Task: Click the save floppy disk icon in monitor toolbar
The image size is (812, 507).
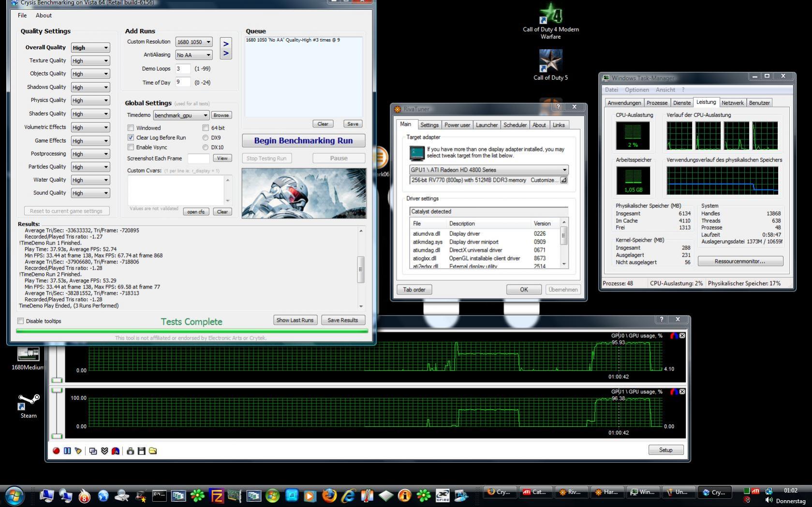Action: 142,451
